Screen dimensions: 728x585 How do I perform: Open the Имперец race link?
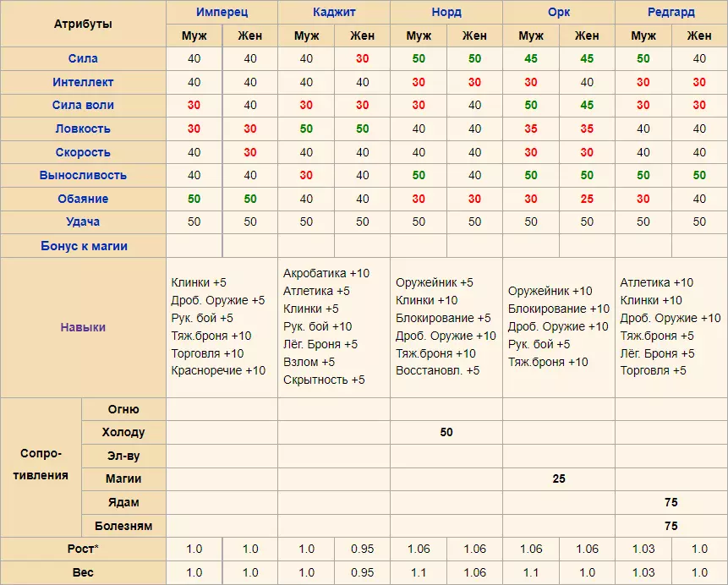click(222, 12)
